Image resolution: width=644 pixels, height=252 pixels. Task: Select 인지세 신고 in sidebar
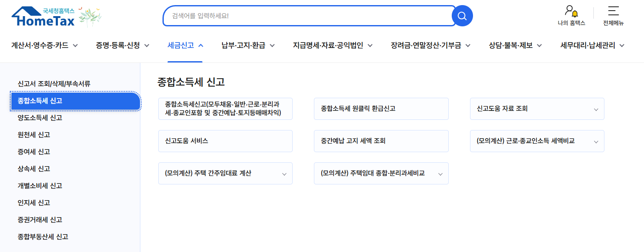(34, 203)
